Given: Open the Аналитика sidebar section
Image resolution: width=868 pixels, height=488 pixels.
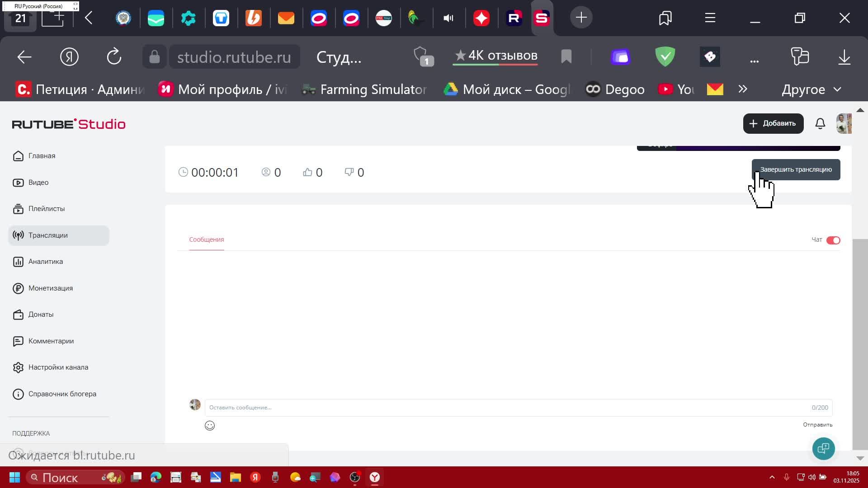Looking at the screenshot, I should (x=45, y=262).
